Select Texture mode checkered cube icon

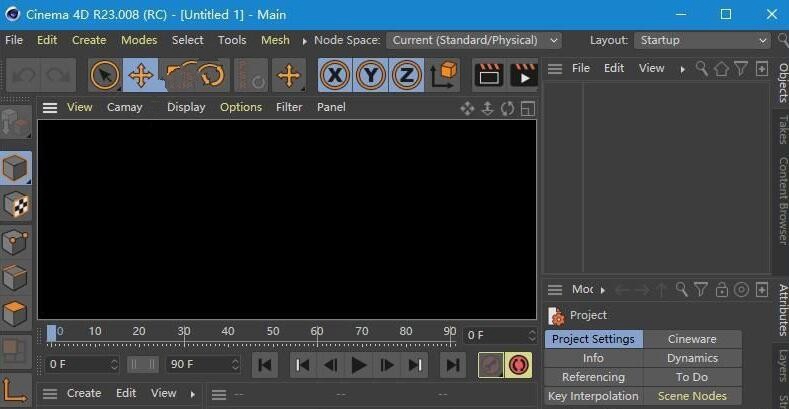point(15,205)
